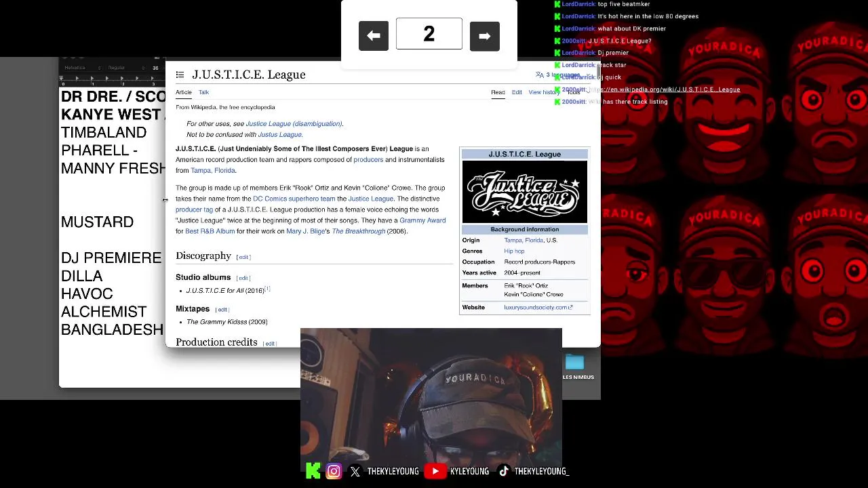Click the chat message 'top five beatmker'
Viewport: 868px width, 488px height.
[x=623, y=4]
